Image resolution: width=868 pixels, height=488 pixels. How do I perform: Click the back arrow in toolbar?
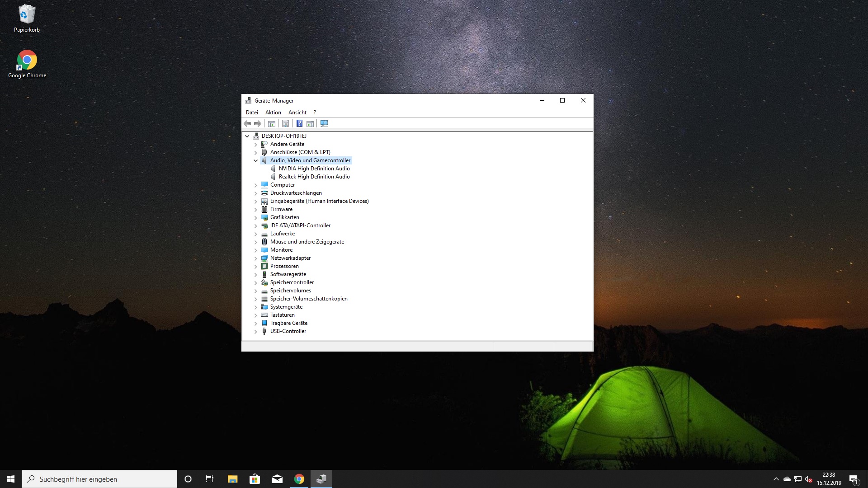pyautogui.click(x=247, y=124)
